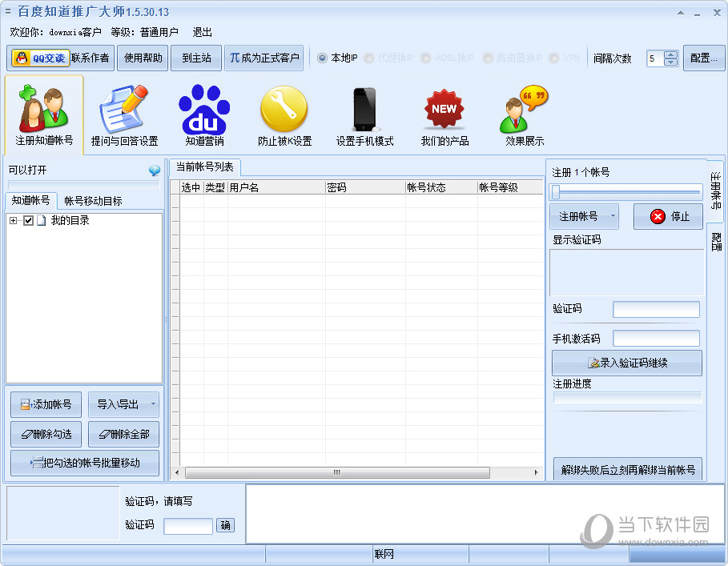Viewport: 728px width, 566px height.
Task: Open the 导入\导出 dropdown arrow
Action: (153, 404)
